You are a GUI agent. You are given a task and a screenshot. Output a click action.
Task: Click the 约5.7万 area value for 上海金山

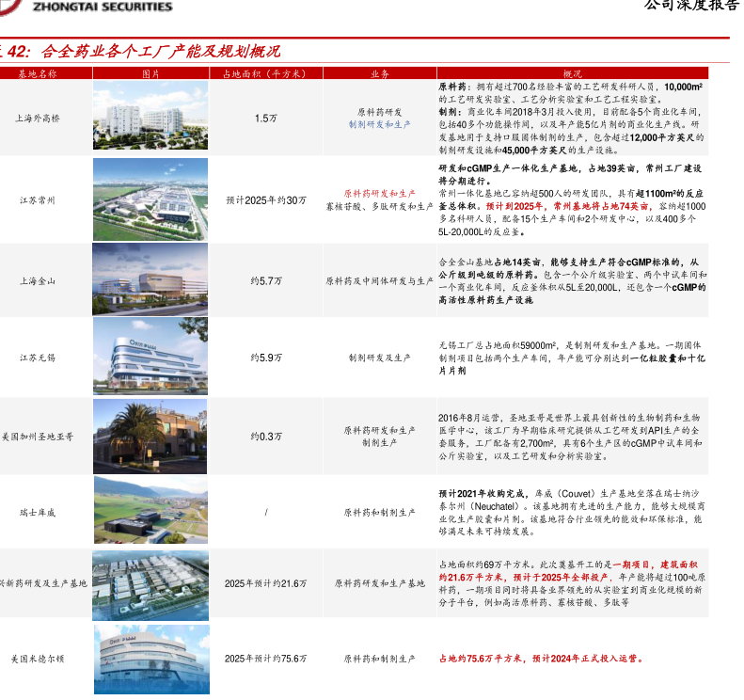pos(266,281)
